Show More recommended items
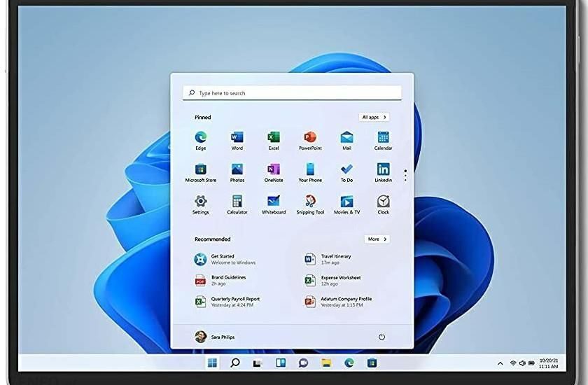Image resolution: width=588 pixels, height=385 pixels. coord(377,239)
